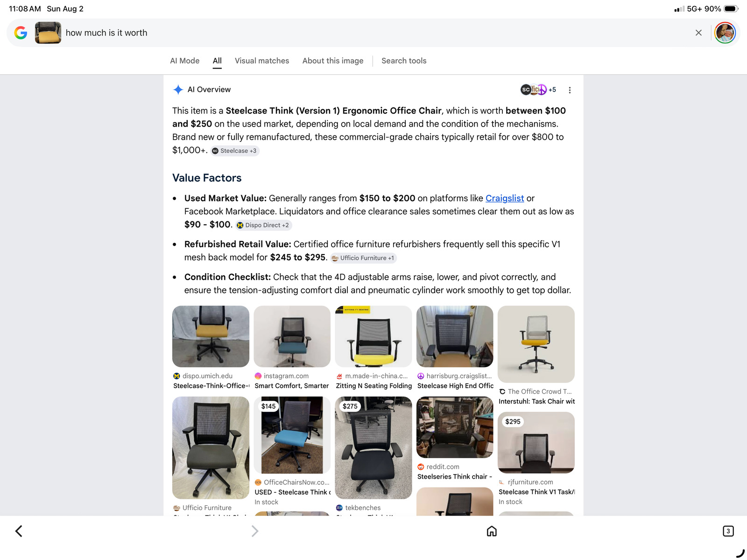Open the harrisburg.craigslist chair image
747x560 pixels.
point(455,336)
